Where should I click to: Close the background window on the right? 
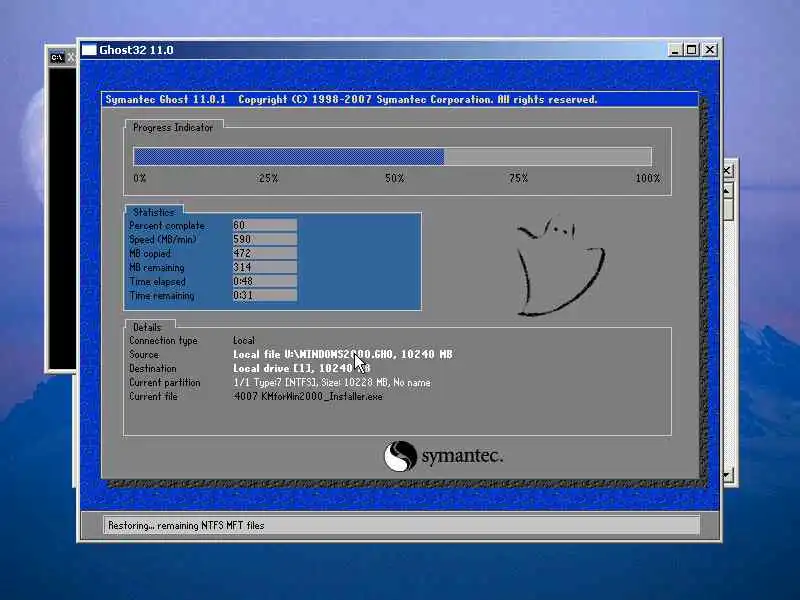pyautogui.click(x=728, y=170)
